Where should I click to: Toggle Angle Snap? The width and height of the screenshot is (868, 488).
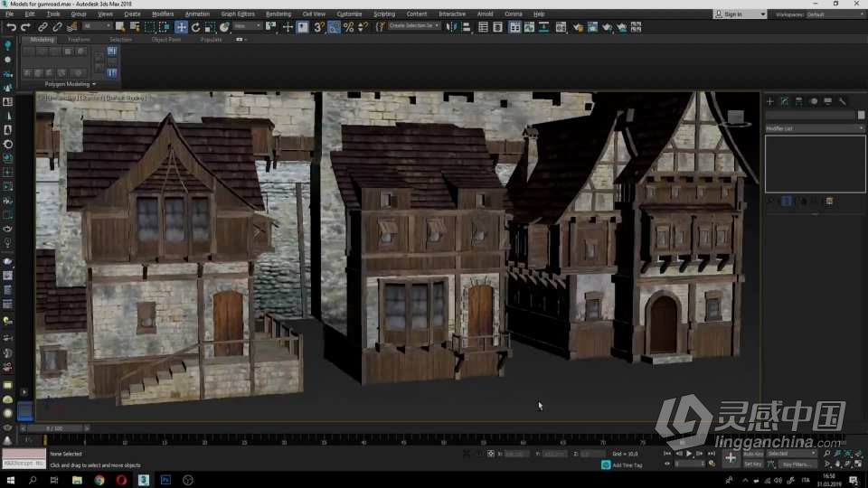click(x=334, y=26)
